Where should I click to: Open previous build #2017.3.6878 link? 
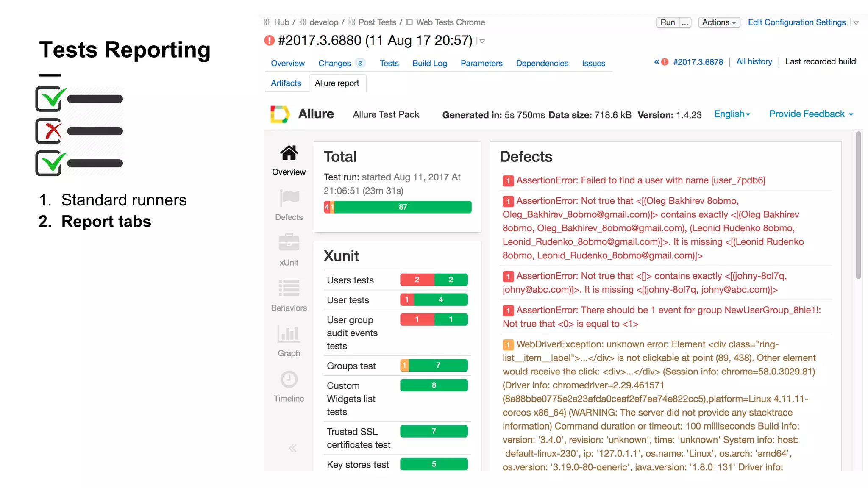(x=698, y=62)
